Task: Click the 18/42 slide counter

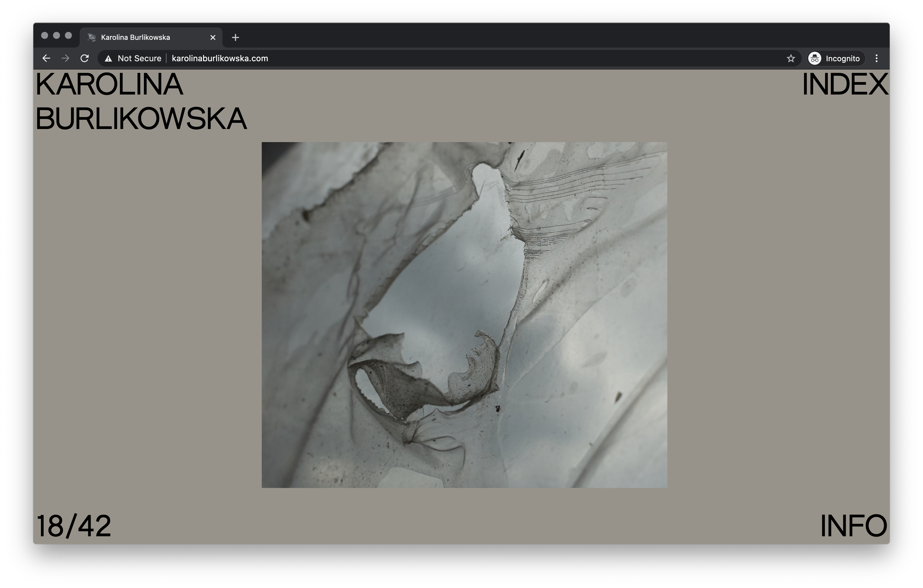Action: [x=73, y=526]
